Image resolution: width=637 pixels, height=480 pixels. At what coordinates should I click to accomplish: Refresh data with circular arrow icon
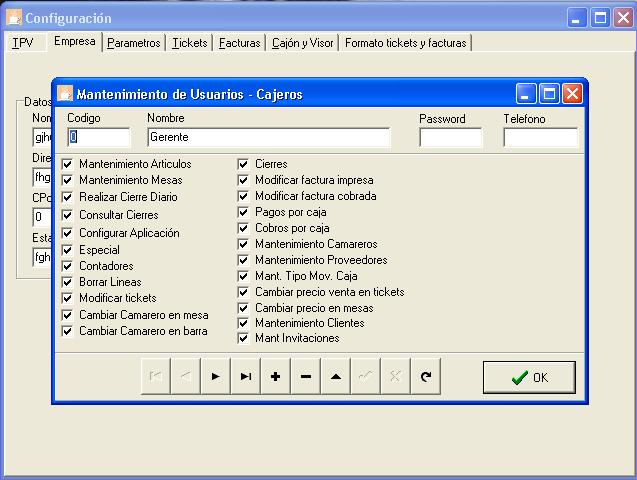point(426,376)
